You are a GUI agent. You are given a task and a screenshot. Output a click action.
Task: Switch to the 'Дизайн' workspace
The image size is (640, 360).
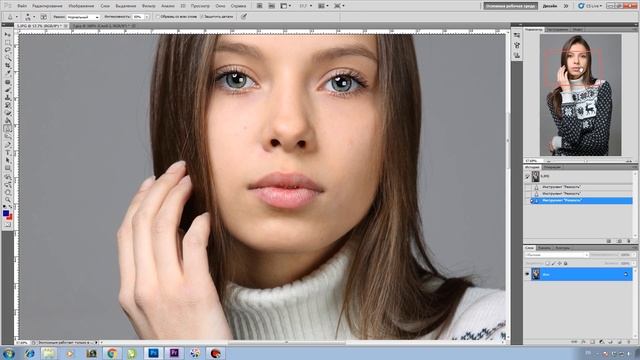(550, 6)
